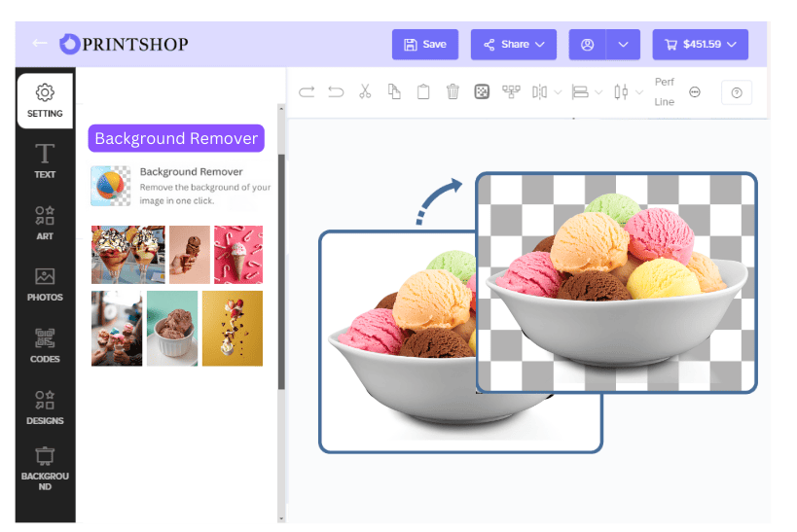Click the cut scissors icon

(365, 91)
